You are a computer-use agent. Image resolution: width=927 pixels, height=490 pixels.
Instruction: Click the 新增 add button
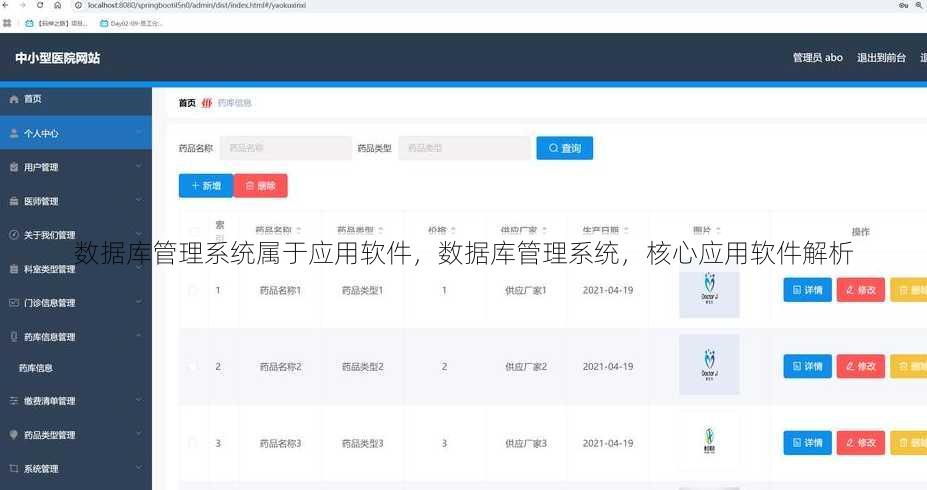tap(206, 186)
